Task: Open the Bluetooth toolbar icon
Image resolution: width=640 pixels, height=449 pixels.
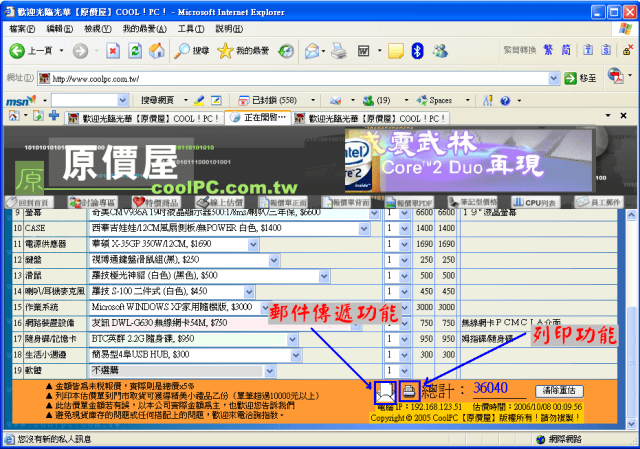Action: 417,51
